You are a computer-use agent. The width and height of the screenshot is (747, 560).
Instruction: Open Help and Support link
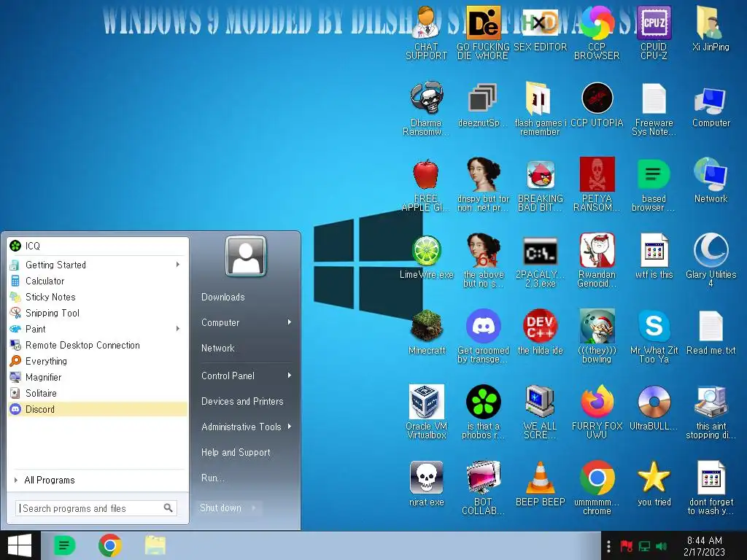pos(236,452)
